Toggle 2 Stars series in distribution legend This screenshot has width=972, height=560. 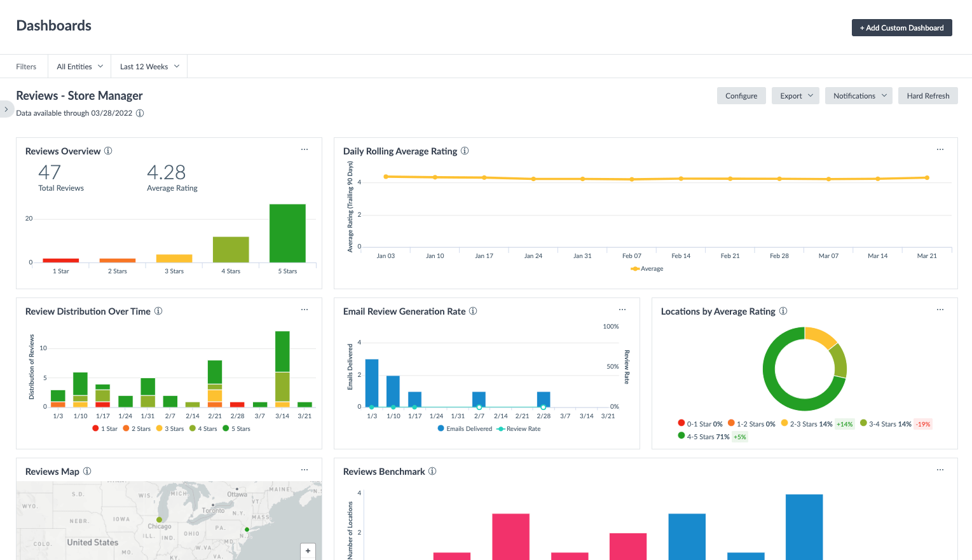click(x=137, y=428)
